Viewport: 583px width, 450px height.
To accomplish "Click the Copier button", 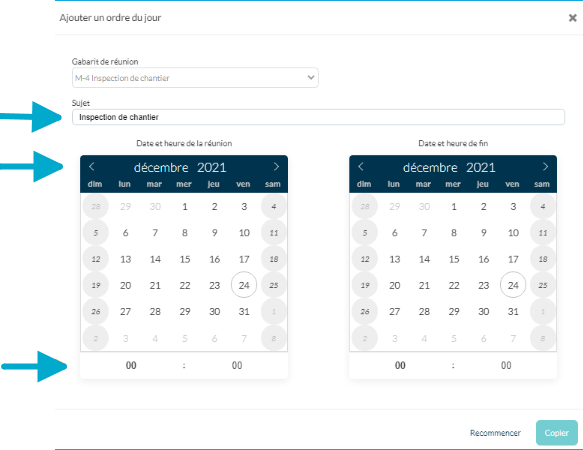I will (557, 433).
